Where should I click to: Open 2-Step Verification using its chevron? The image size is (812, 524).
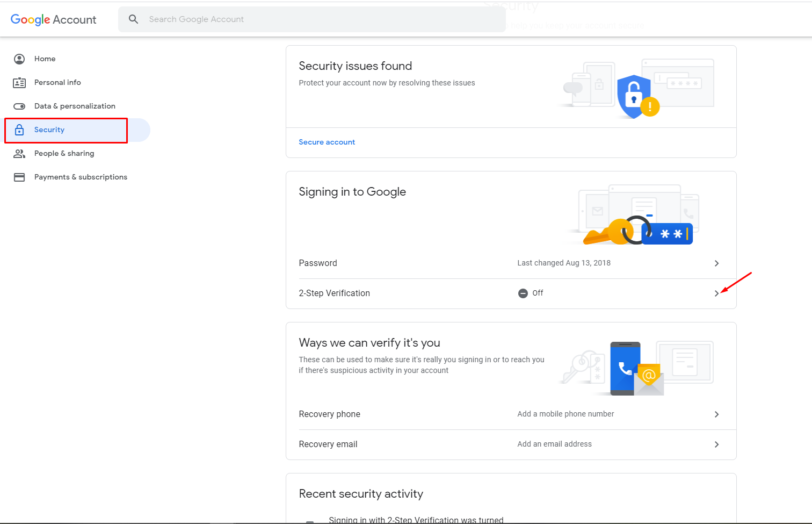(716, 293)
